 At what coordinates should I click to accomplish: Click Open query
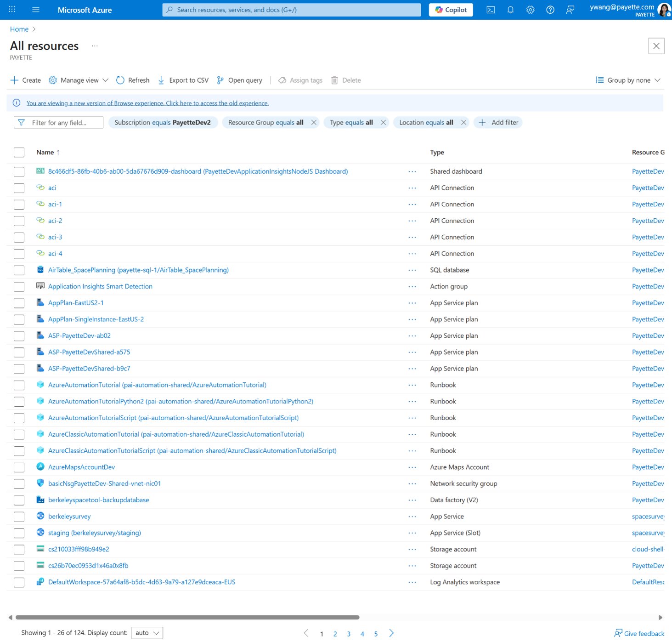239,80
